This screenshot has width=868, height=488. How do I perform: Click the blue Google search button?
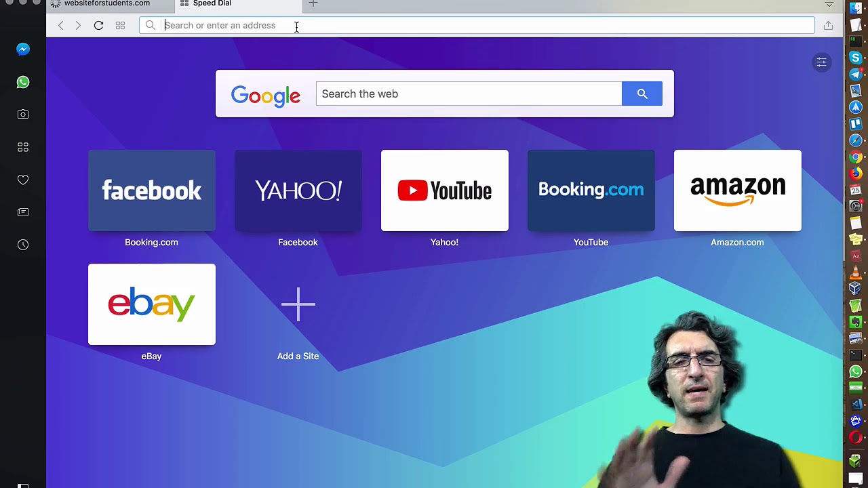(x=642, y=94)
